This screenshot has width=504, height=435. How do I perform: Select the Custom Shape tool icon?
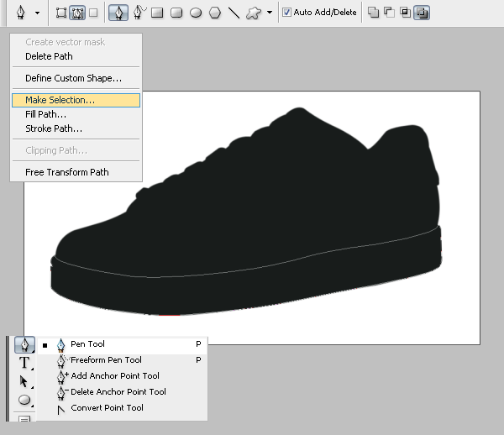point(254,13)
